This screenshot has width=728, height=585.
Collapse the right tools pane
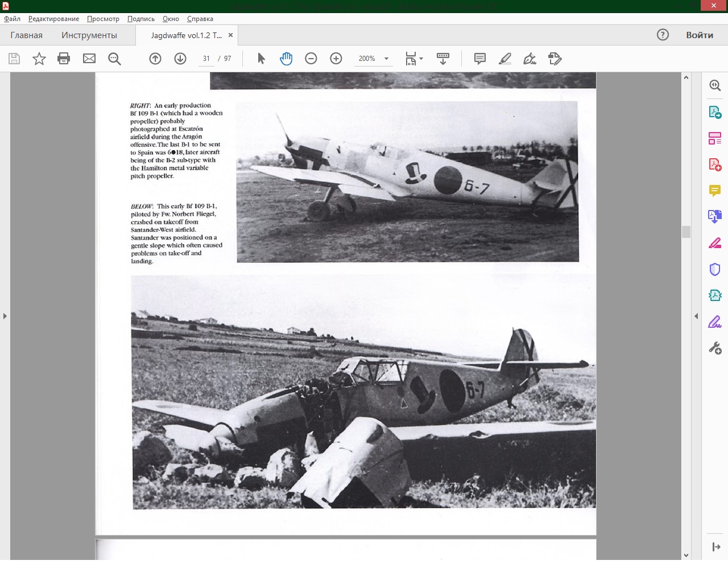tap(696, 316)
